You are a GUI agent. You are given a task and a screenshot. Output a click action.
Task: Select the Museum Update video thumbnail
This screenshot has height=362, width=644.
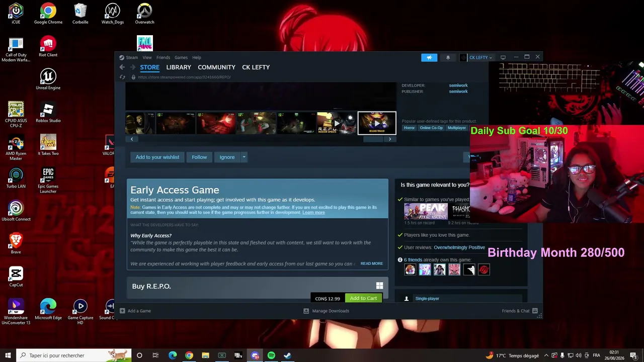(336, 124)
